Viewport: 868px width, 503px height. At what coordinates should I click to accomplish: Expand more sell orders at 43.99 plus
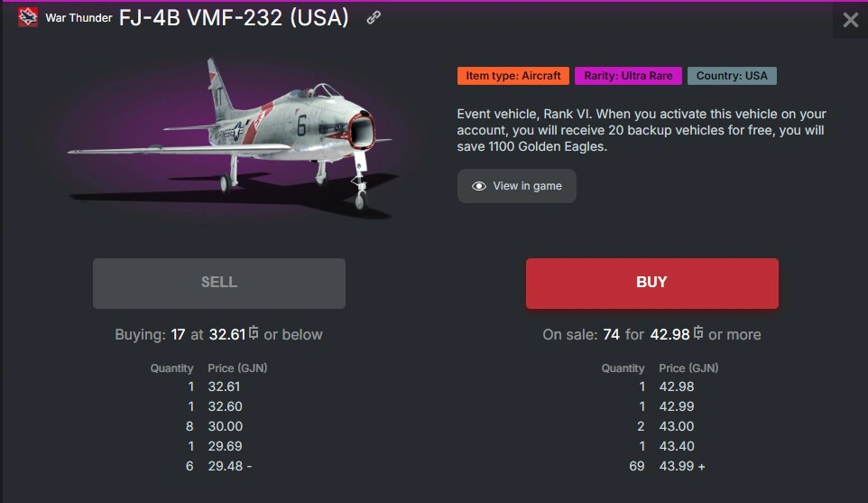click(700, 466)
